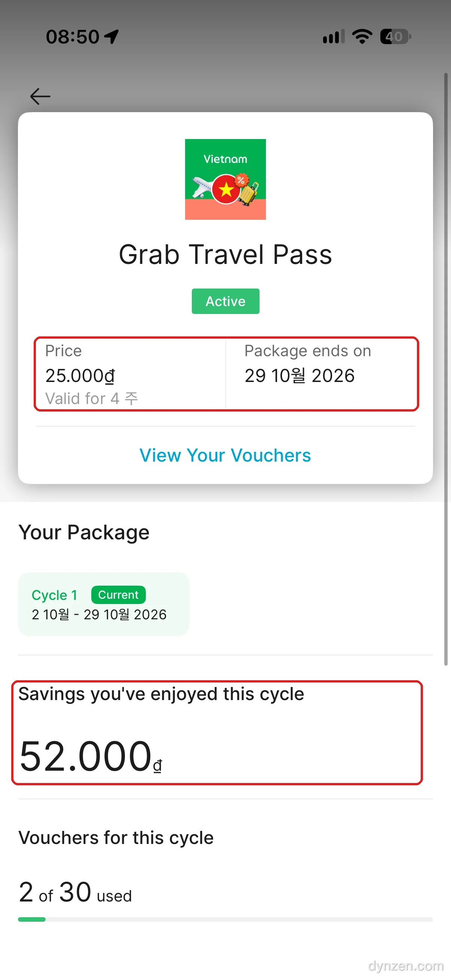The width and height of the screenshot is (451, 980).
Task: Tap the back arrow icon
Action: point(40,96)
